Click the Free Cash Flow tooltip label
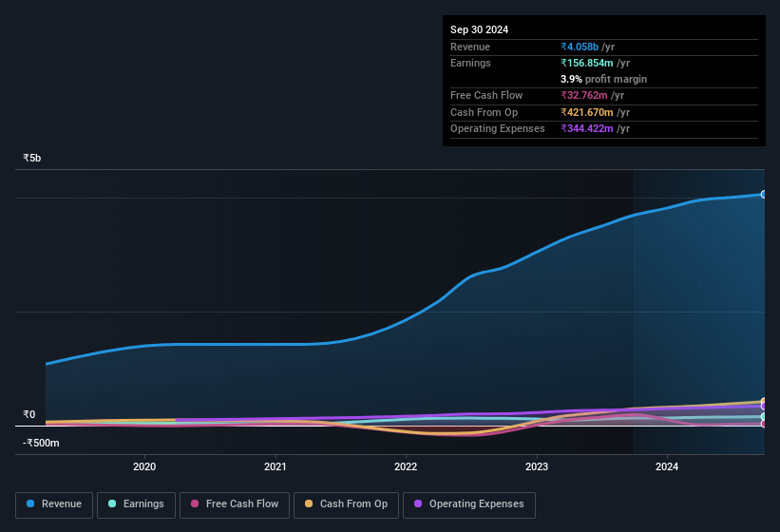Image resolution: width=780 pixels, height=532 pixels. (486, 95)
